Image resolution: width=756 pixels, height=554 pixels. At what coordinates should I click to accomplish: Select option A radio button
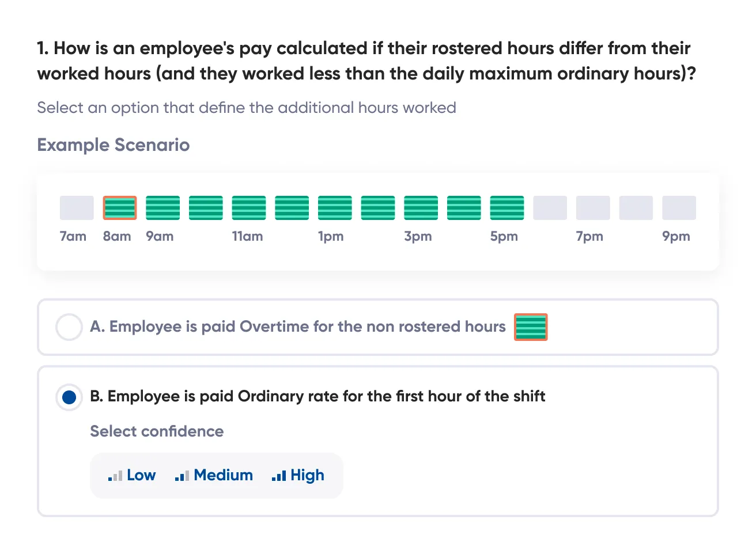(x=69, y=327)
